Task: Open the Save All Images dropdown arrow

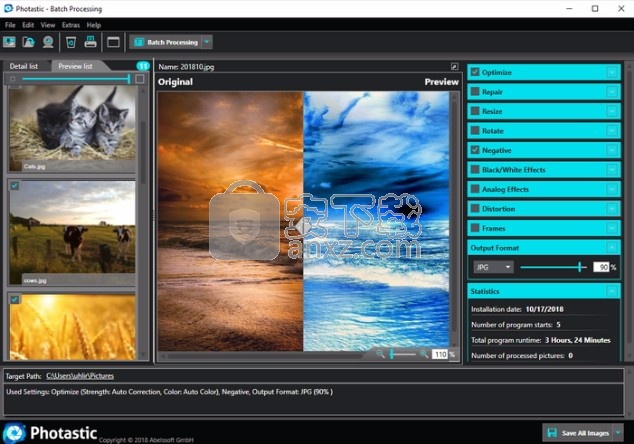Action: tap(618, 433)
